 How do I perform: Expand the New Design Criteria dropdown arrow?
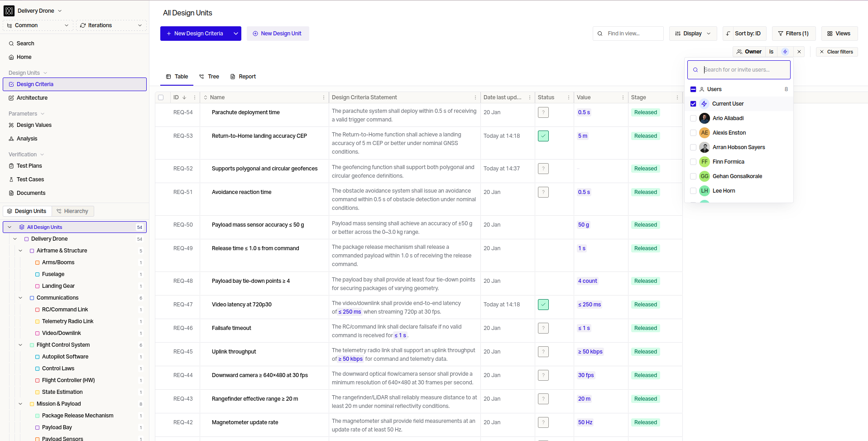coord(236,34)
